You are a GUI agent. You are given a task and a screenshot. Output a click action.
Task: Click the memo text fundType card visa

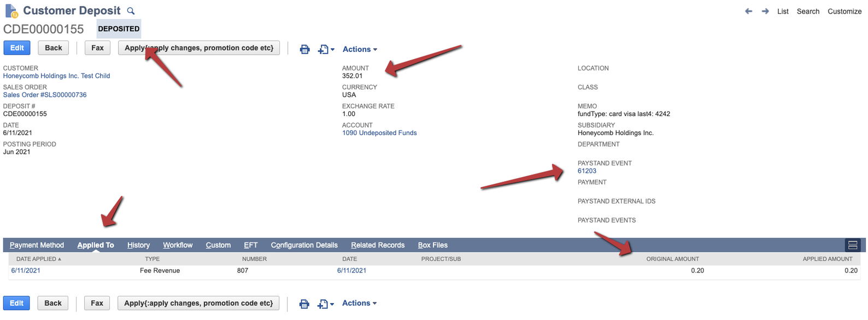[624, 114]
